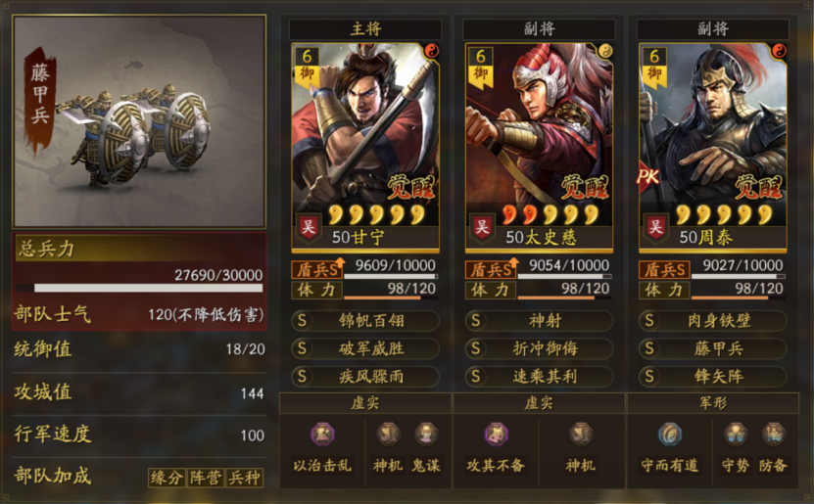Viewport: 814px width, 504px height.
Task: Select the 折冲御侮 skill
Action: (x=539, y=348)
